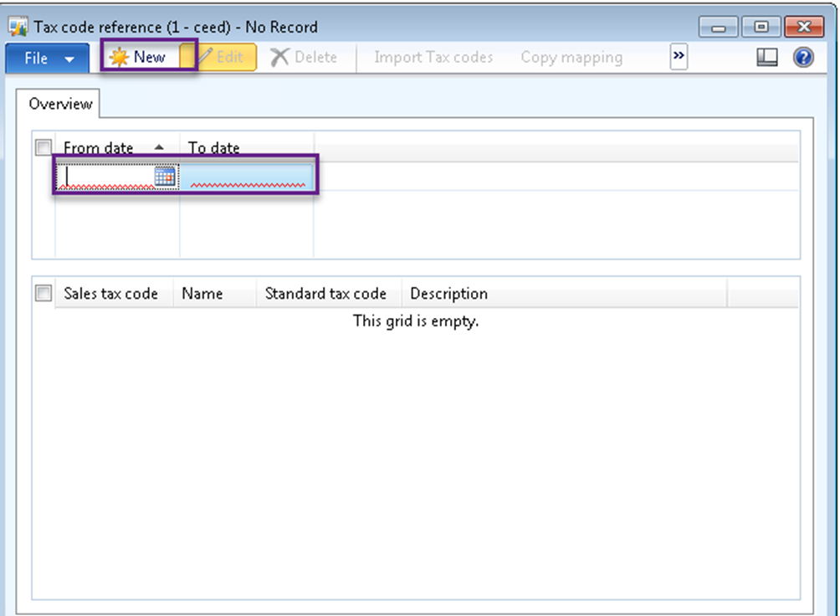
Task: Open Help with the question mark icon
Action: [803, 57]
